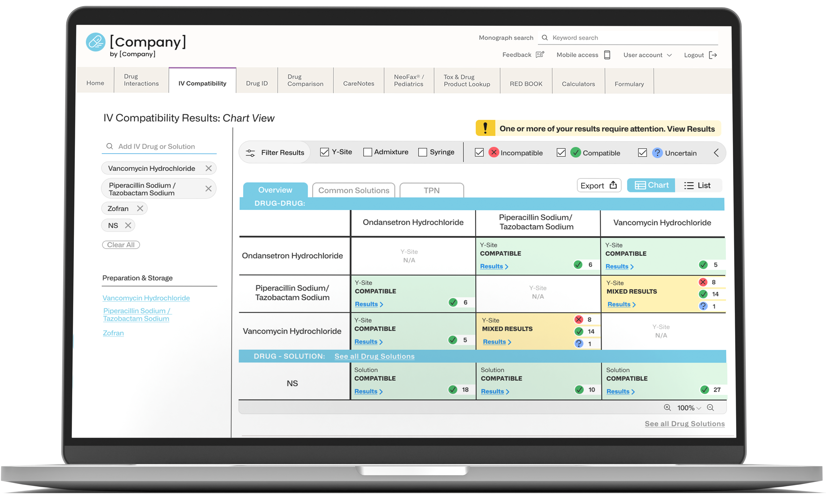Collapse the filter bar with left chevron
The image size is (826, 504).
(x=716, y=153)
